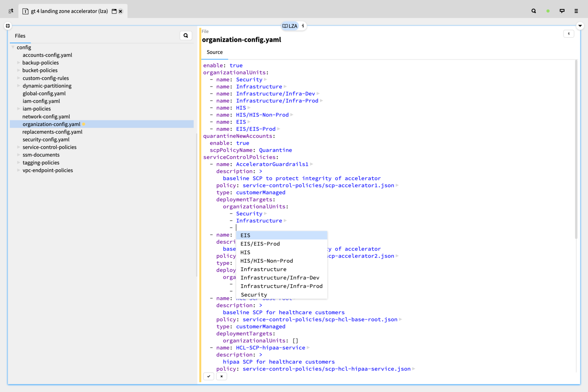
Task: Click the pager handle icon at left
Action: pyautogui.click(x=8, y=26)
